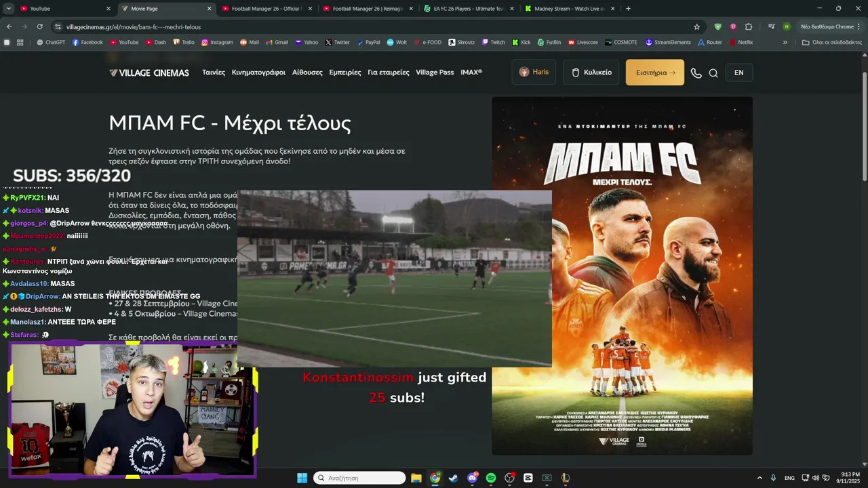Click the Haris account button
Viewport: 868px width, 488px height.
tap(534, 72)
